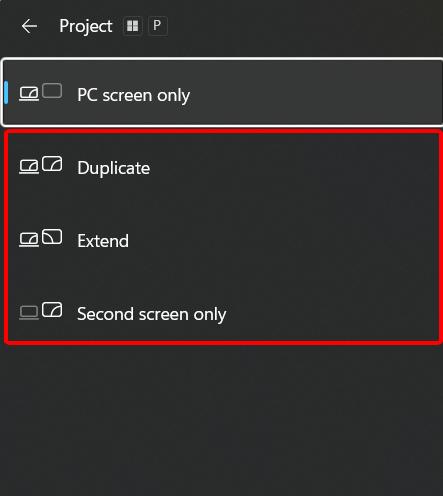This screenshot has height=496, width=443.
Task: Select the PC screen only option
Action: click(x=222, y=92)
